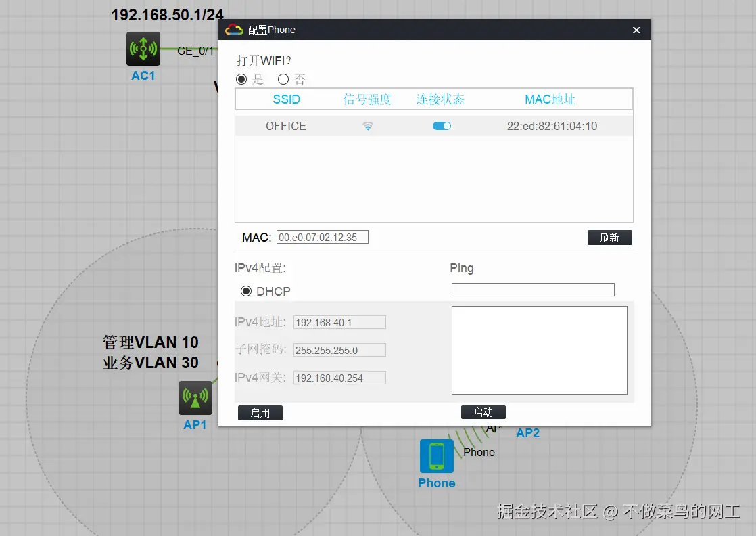Click the SSID column header
This screenshot has height=536, width=756.
pos(287,99)
